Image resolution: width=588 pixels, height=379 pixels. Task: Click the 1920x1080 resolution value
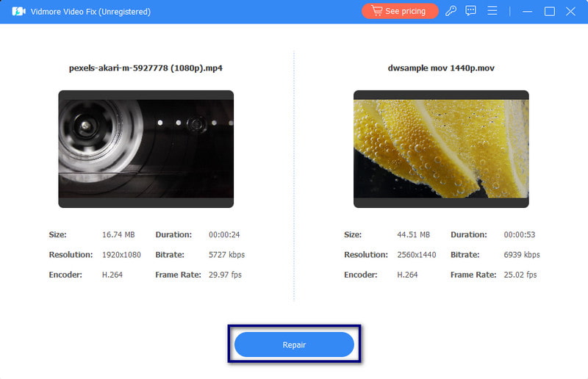point(121,255)
